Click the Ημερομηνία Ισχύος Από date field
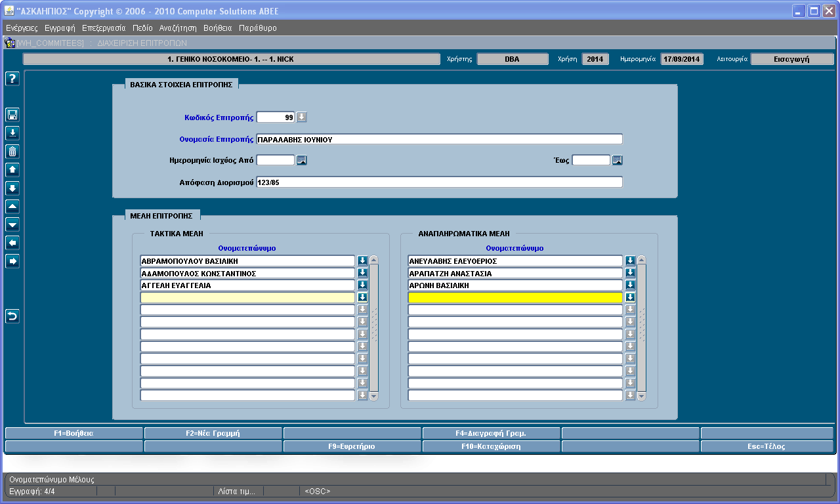The height and width of the screenshot is (504, 840). pos(276,160)
